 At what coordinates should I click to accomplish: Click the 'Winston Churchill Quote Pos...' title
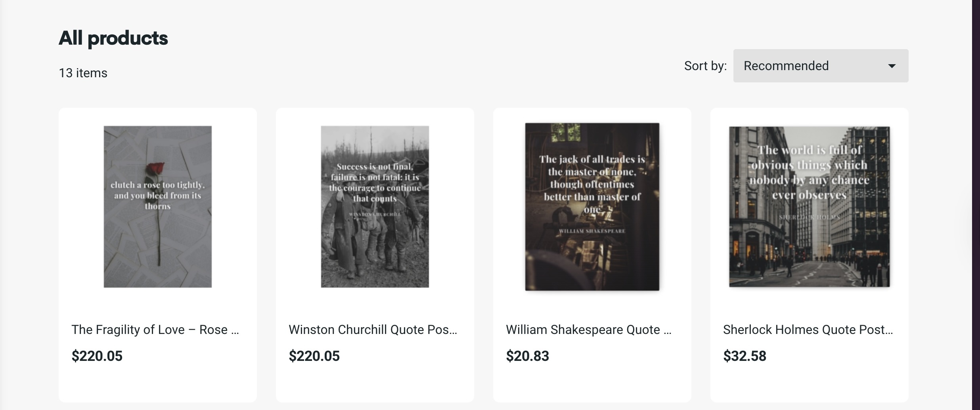pyautogui.click(x=373, y=329)
